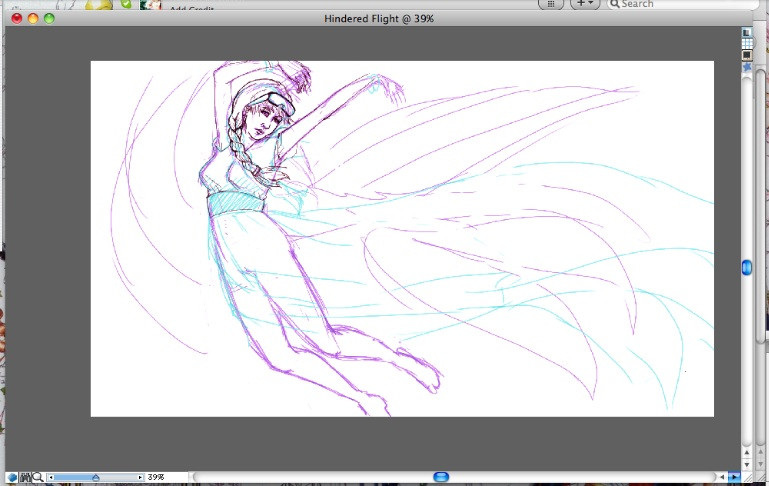Viewport: 769px width, 486px height.
Task: Toggle the drawing mode icon at top right
Action: [746, 32]
